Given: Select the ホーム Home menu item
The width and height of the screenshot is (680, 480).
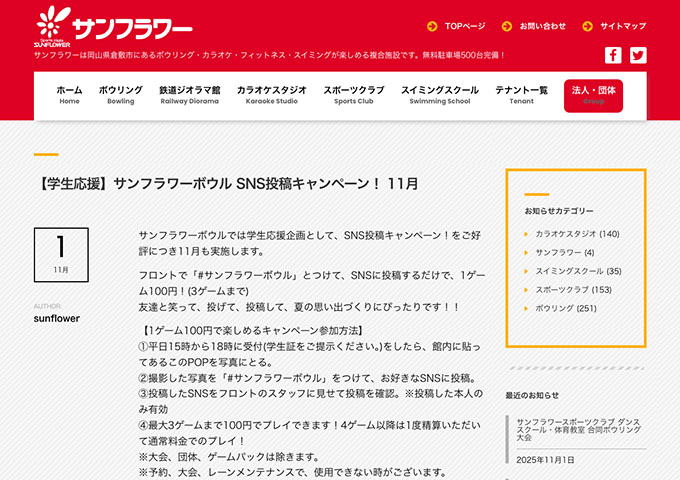Looking at the screenshot, I should coord(69,95).
